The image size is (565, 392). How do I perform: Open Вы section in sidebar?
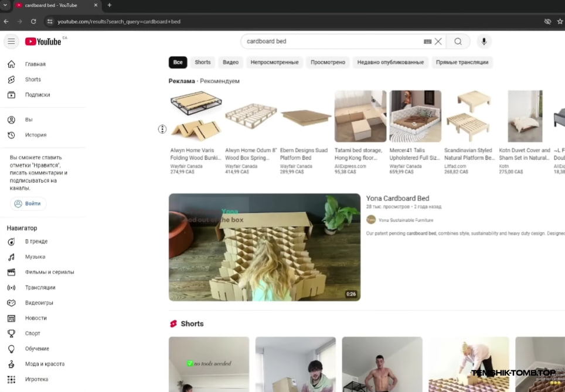[43, 120]
